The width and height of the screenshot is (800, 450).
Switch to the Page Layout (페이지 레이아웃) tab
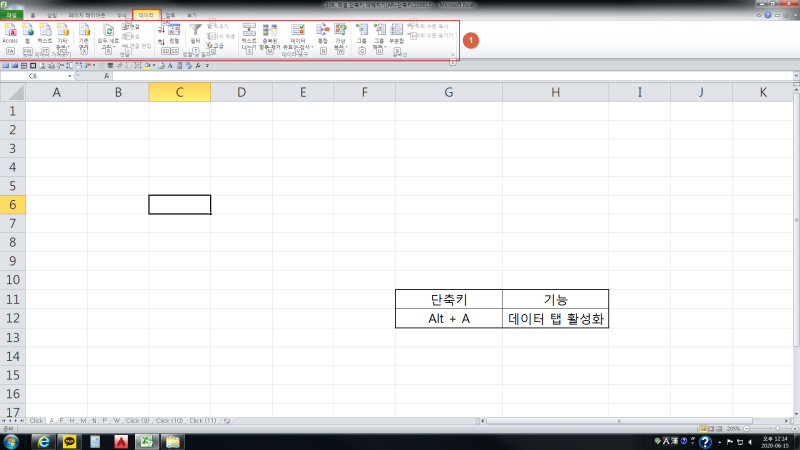(x=87, y=15)
